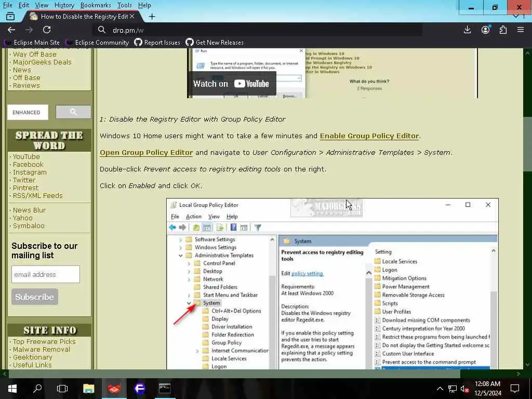
Task: Open the Firefox View tab overview icon
Action: [x=10, y=16]
